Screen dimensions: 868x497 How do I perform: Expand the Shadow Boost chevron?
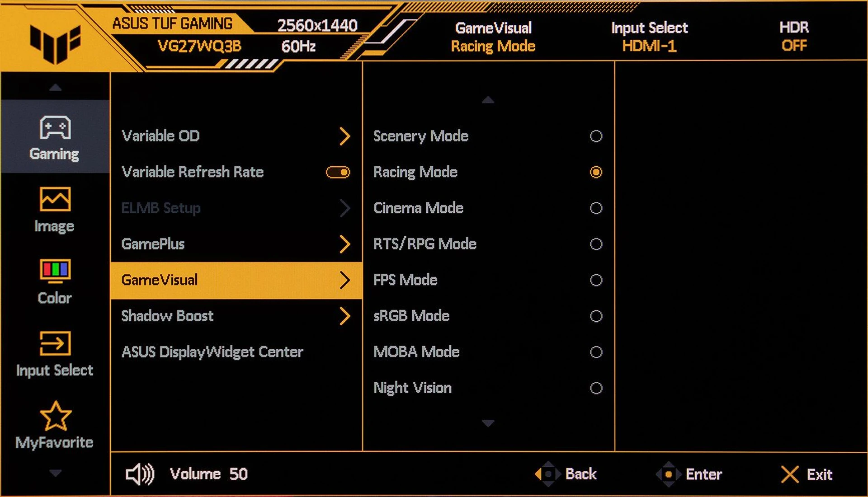click(x=345, y=316)
